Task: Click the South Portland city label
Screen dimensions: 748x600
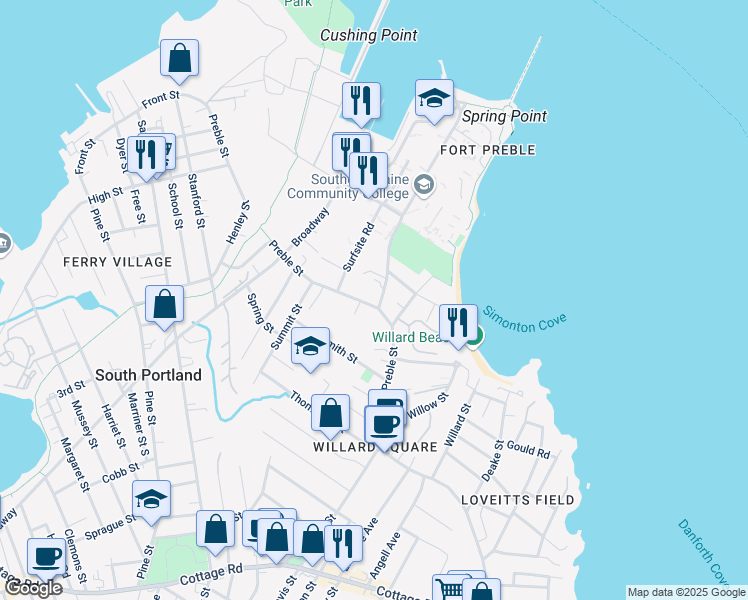Action: [149, 375]
